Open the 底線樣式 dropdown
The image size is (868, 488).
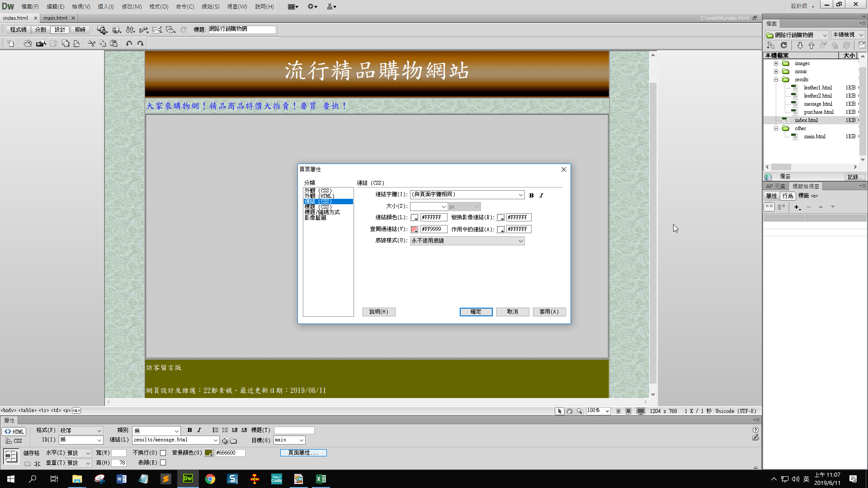click(x=467, y=241)
